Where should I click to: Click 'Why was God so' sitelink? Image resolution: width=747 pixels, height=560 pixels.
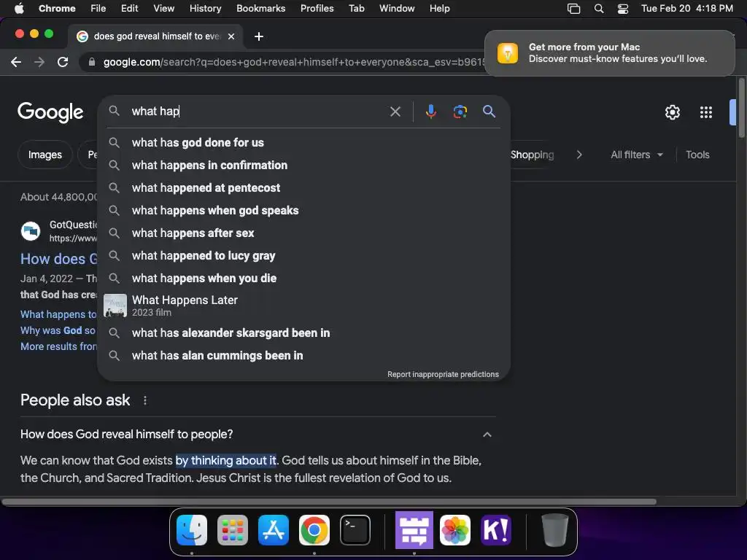[58, 330]
